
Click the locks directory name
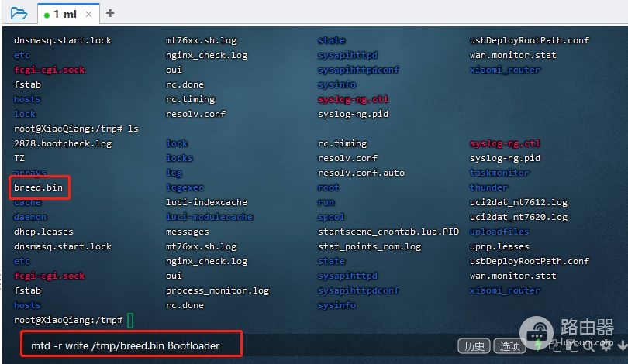tap(179, 158)
